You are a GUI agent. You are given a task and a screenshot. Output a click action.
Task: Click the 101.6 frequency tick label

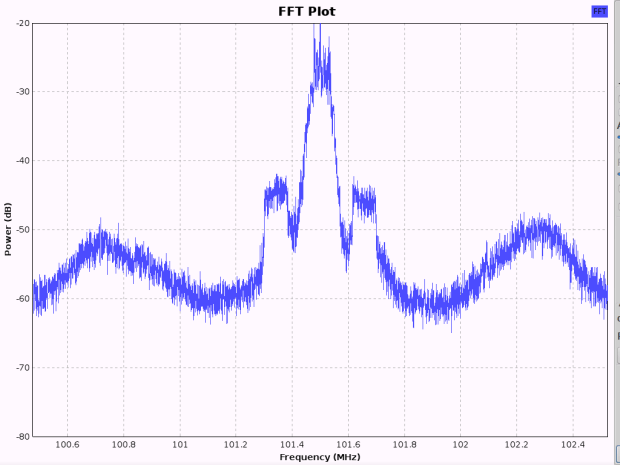click(348, 444)
